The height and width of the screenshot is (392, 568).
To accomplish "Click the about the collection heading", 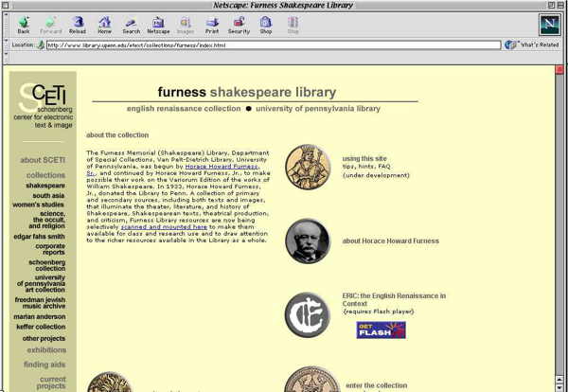I will [117, 135].
